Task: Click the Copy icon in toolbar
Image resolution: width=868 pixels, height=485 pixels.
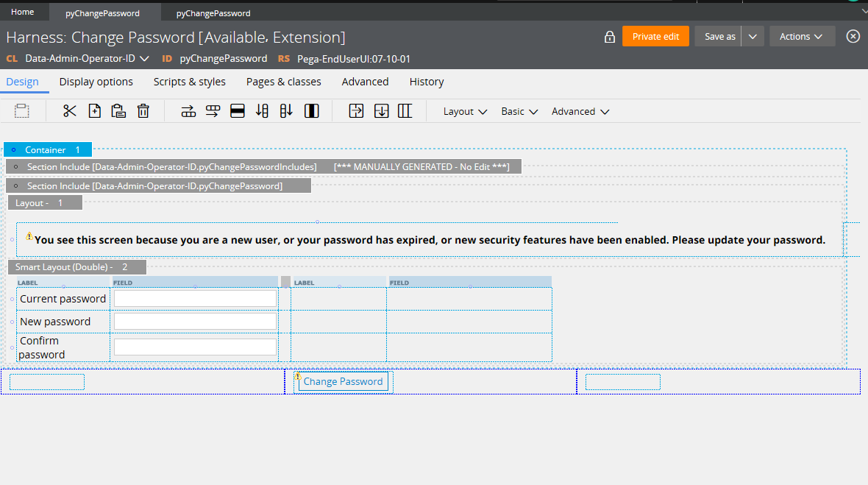Action: pos(95,111)
